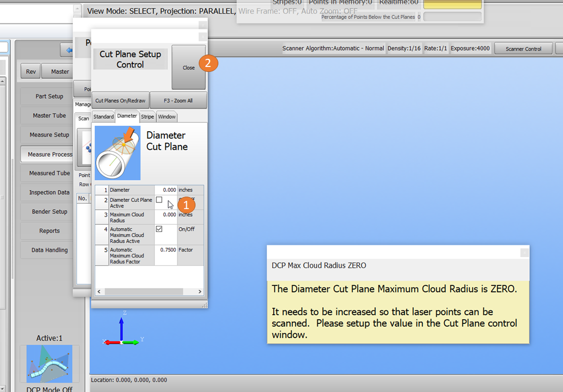Click the blue back arrow button
Viewport: 563px width, 392px height.
click(x=69, y=50)
